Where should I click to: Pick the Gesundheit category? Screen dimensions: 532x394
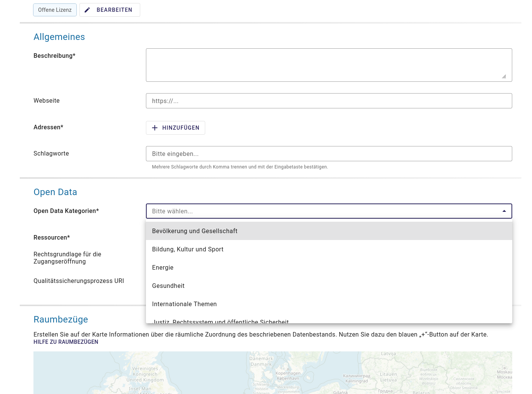329,286
